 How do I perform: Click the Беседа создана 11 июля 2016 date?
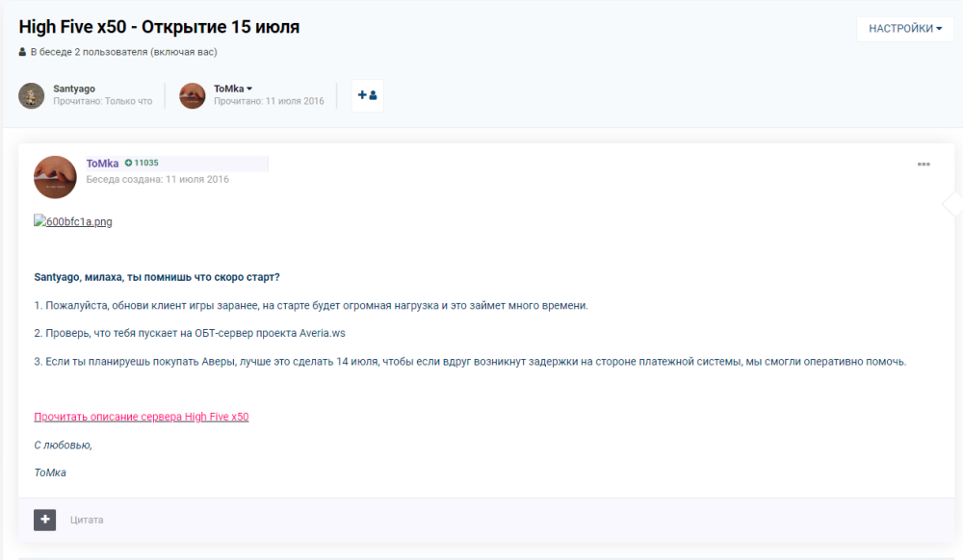pyautogui.click(x=158, y=179)
